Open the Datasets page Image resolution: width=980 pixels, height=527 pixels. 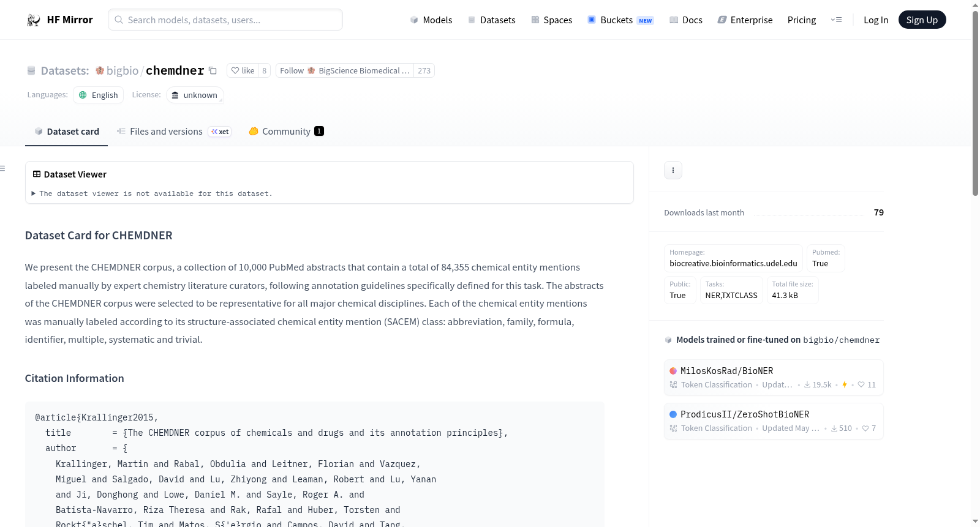pos(491,20)
